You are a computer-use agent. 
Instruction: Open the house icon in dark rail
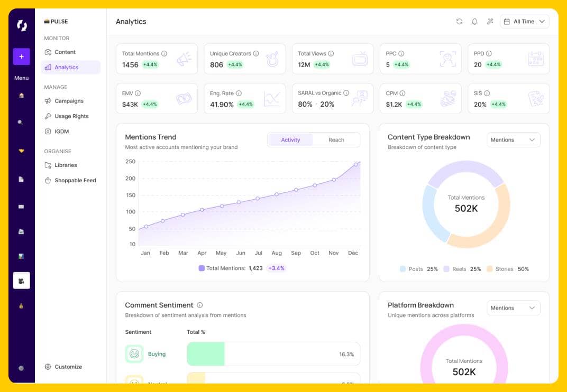coord(21,96)
